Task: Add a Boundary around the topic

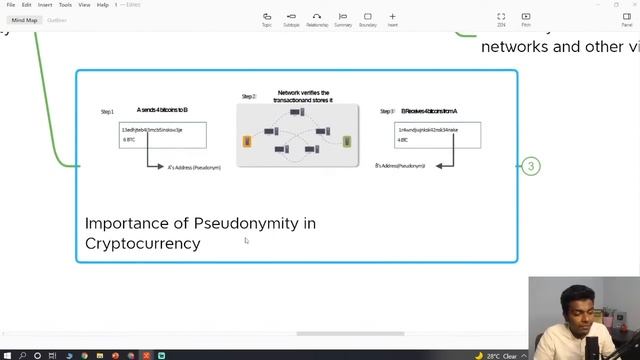Action: click(x=368, y=20)
